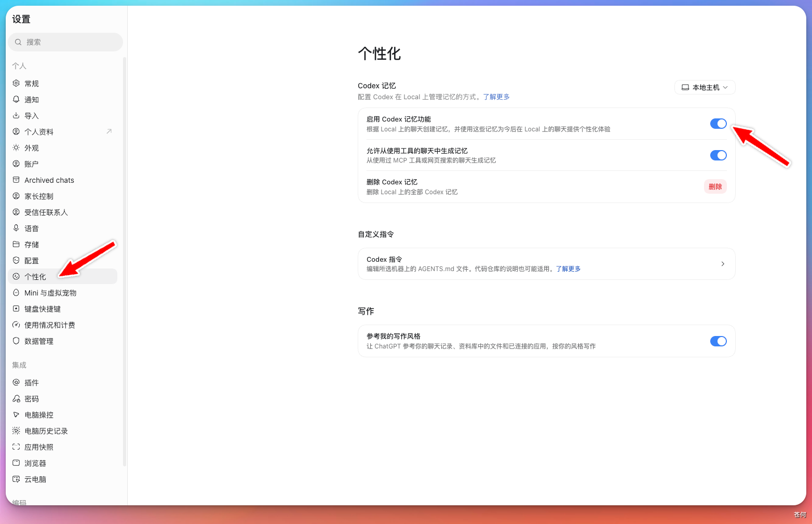The height and width of the screenshot is (524, 812).
Task: Click the 搜索 settings search field
Action: 65,42
